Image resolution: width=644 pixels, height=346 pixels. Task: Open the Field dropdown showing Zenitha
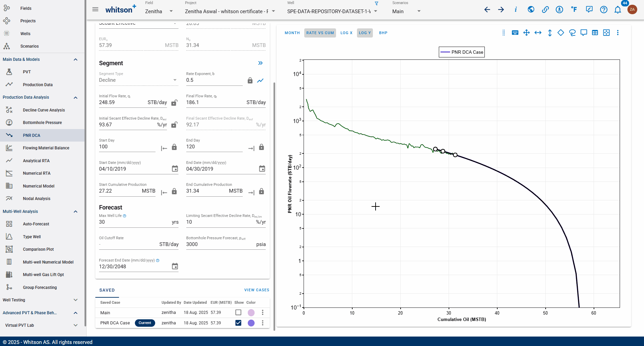coord(159,11)
